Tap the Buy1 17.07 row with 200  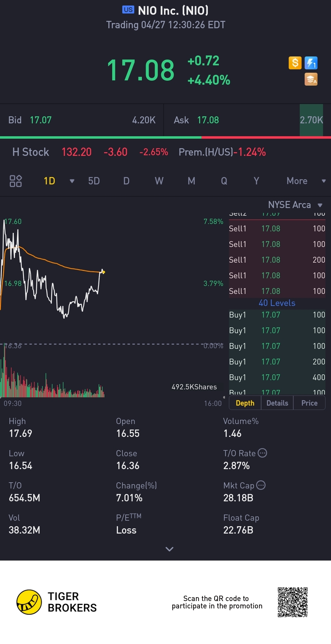point(277,362)
